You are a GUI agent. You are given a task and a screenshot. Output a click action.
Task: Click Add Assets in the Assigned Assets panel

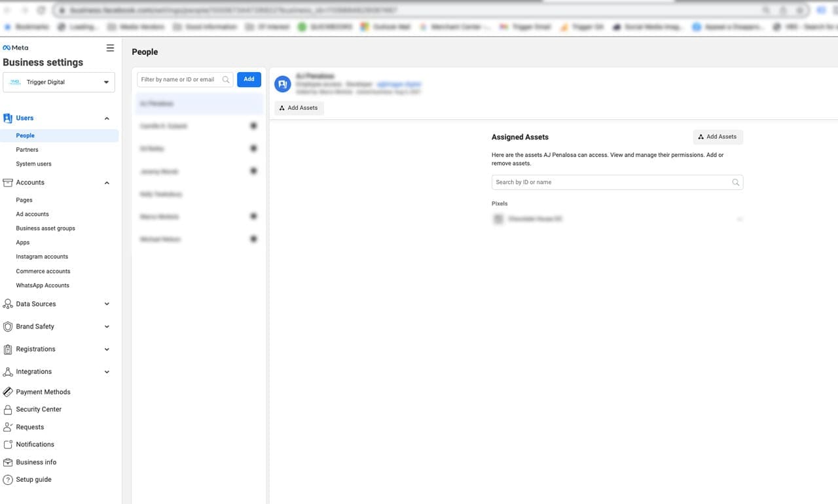point(718,137)
